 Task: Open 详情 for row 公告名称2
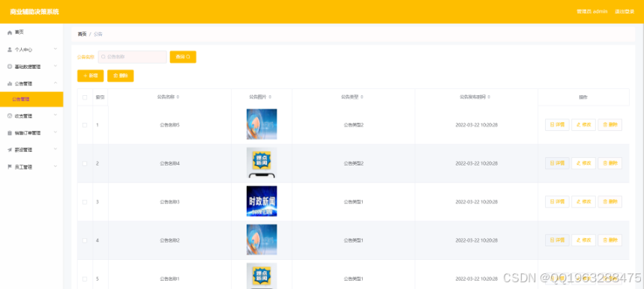(557, 240)
